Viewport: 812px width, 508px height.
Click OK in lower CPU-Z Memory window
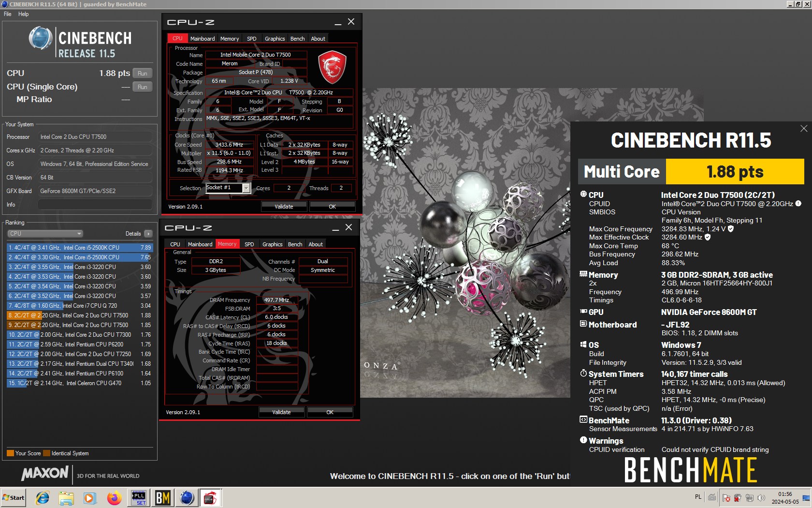click(x=330, y=412)
